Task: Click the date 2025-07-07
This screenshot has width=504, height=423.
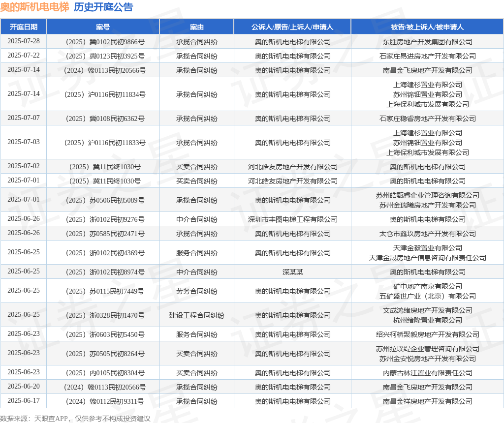Action: coord(24,118)
